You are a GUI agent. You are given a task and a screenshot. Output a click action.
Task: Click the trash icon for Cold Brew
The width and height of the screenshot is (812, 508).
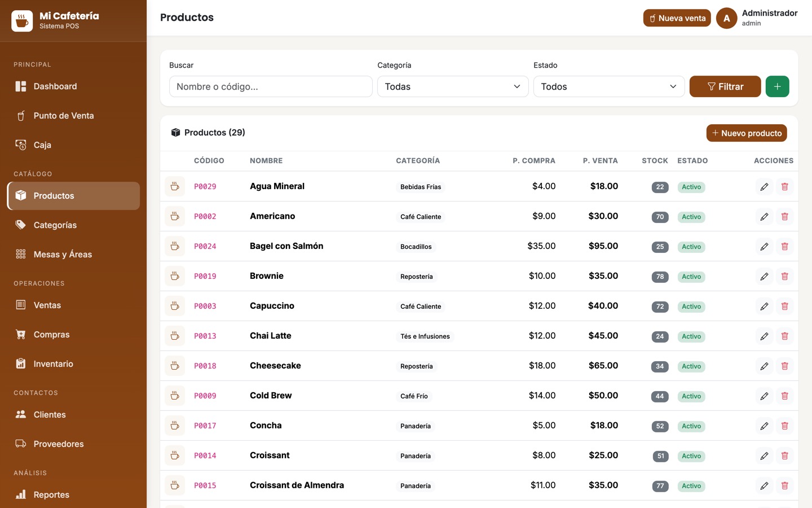tap(784, 396)
